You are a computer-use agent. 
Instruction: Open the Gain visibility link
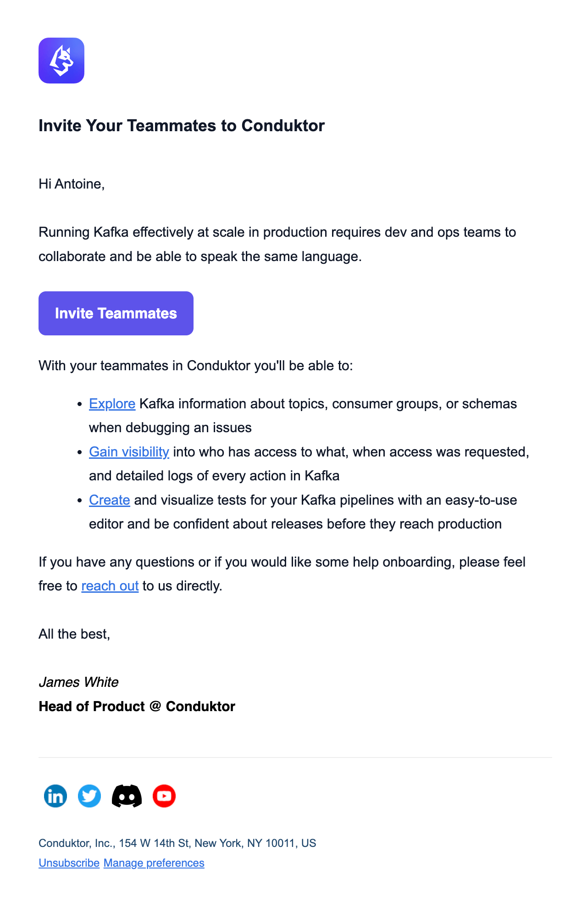129,452
